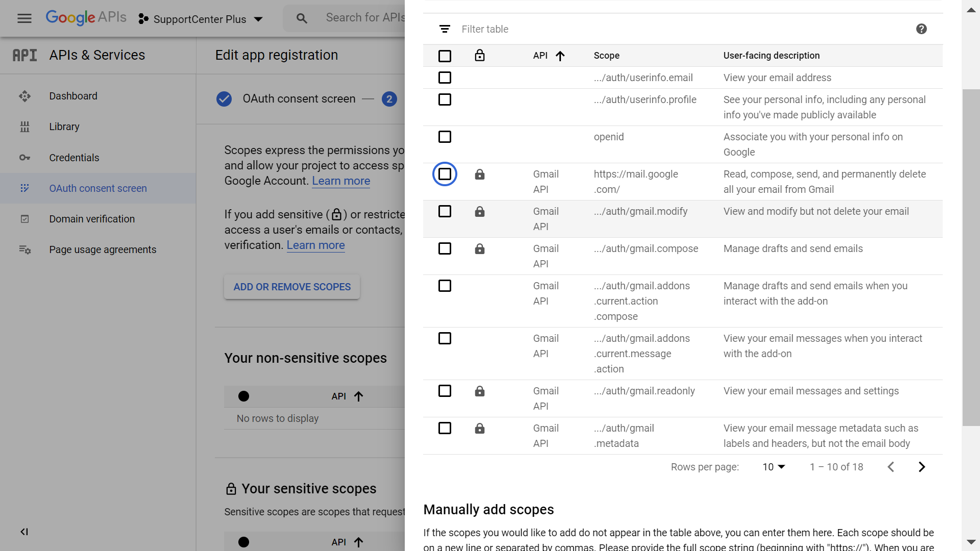Click the filter table icon

pos(445,29)
